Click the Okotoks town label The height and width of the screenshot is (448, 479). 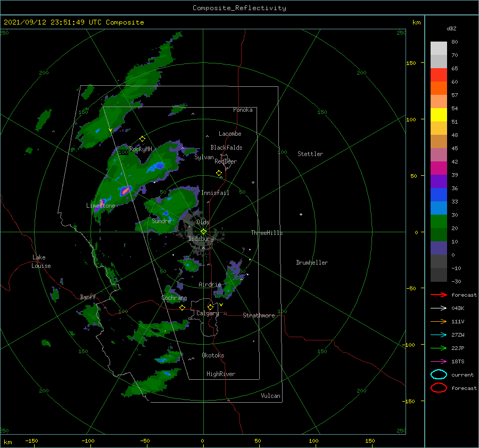(x=213, y=355)
